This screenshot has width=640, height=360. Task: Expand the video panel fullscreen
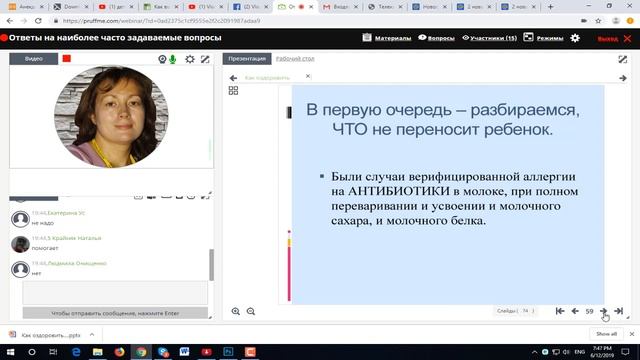(x=205, y=59)
